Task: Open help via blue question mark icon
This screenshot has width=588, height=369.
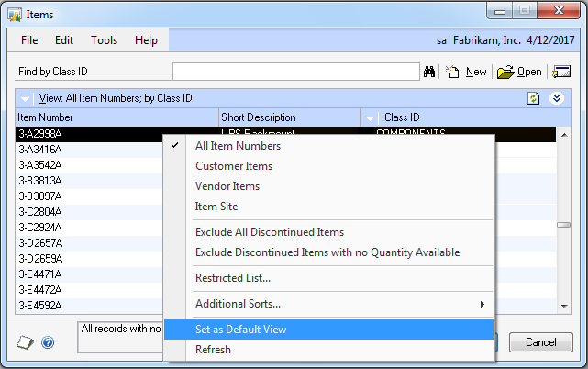Action: click(x=48, y=342)
